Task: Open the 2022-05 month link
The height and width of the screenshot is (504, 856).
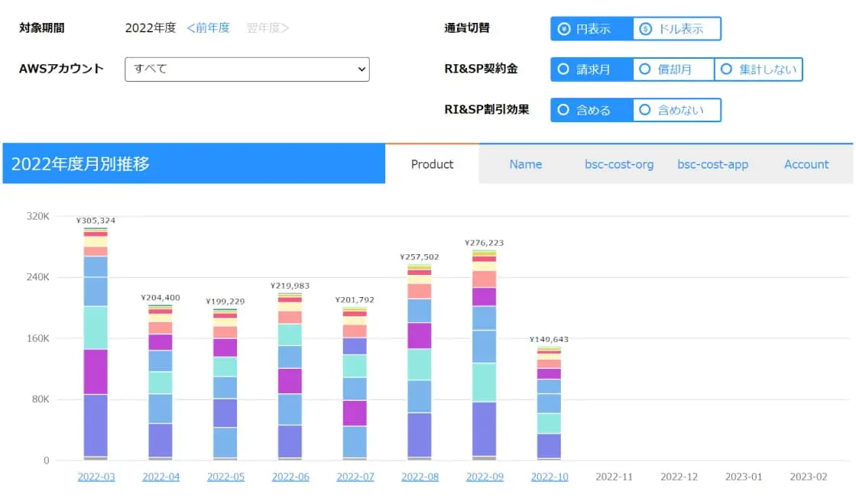Action: click(x=225, y=477)
